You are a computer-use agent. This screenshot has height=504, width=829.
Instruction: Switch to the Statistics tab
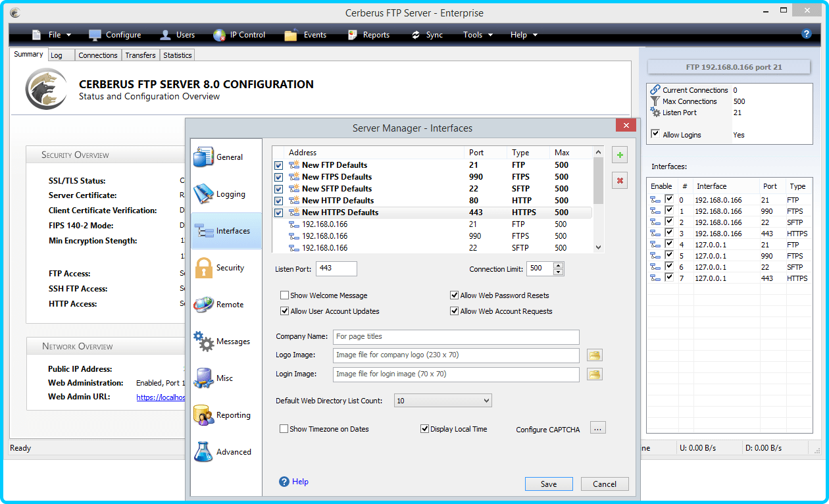[x=178, y=55]
